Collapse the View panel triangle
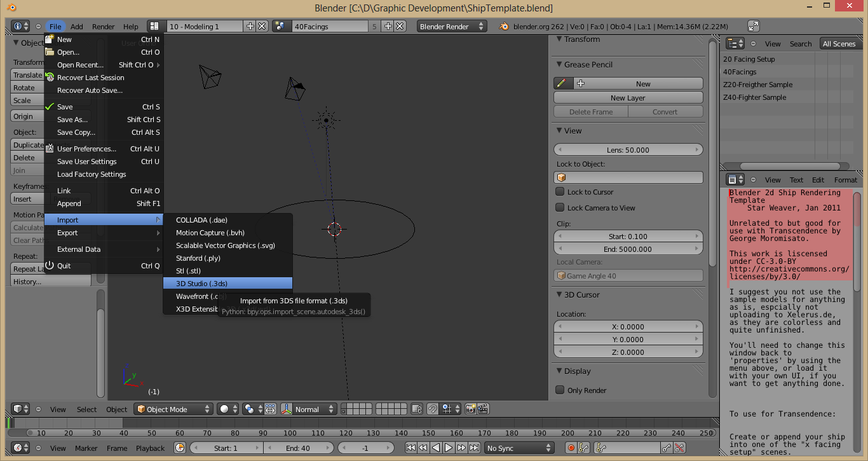This screenshot has width=868, height=461. coord(559,131)
